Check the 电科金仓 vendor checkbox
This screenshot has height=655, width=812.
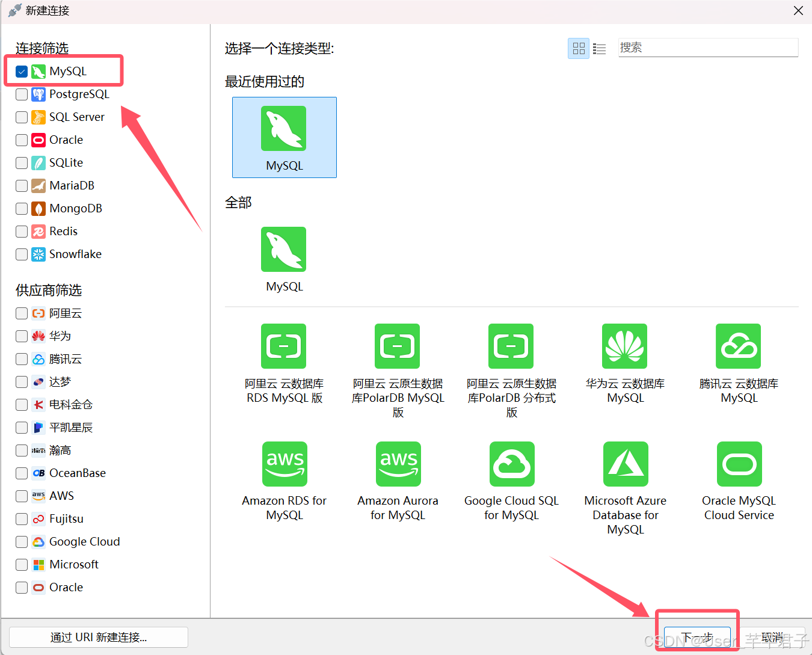22,405
